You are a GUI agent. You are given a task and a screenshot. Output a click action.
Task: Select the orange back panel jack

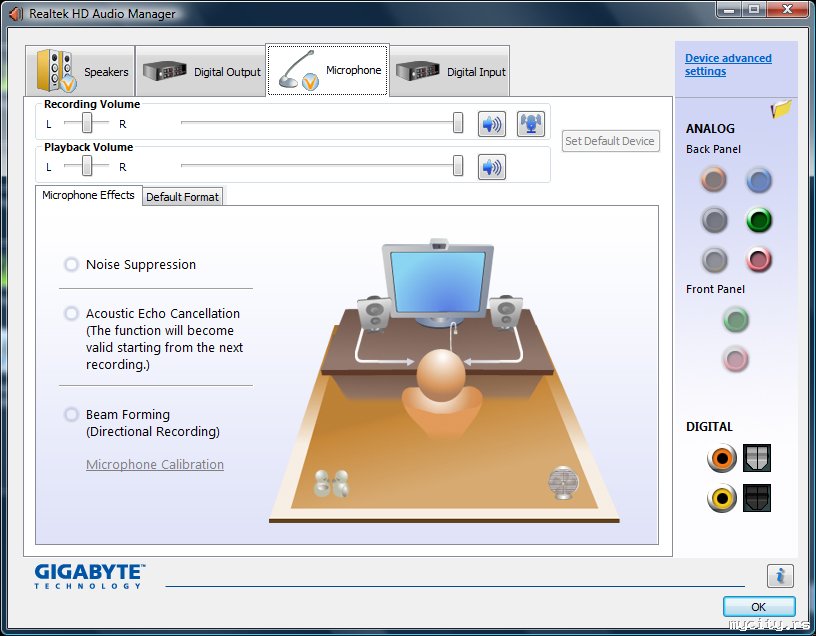(713, 180)
